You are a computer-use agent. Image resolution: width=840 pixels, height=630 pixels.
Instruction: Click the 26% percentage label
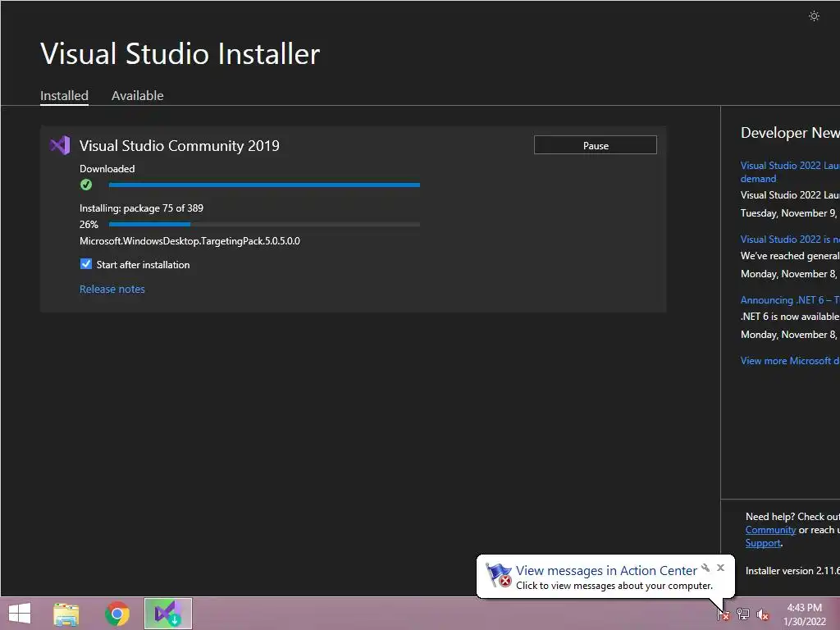tap(89, 225)
